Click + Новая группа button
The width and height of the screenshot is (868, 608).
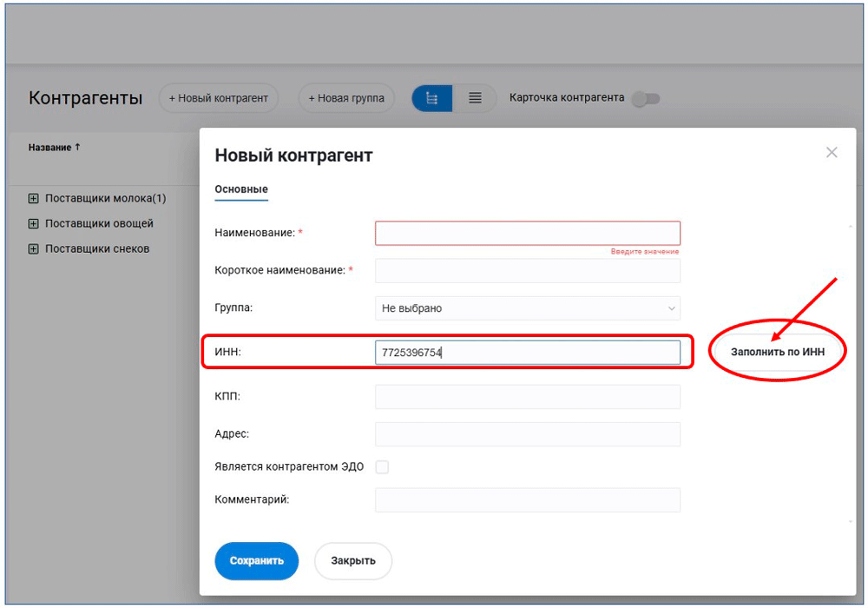coord(346,98)
